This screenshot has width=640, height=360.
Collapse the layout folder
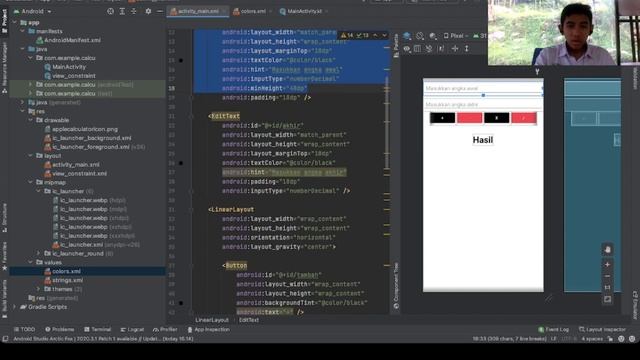click(31, 156)
